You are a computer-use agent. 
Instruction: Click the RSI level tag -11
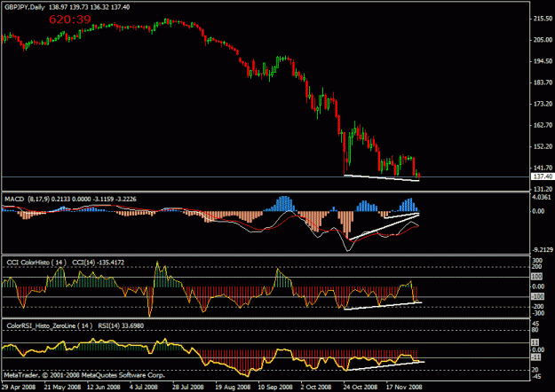coord(535,357)
